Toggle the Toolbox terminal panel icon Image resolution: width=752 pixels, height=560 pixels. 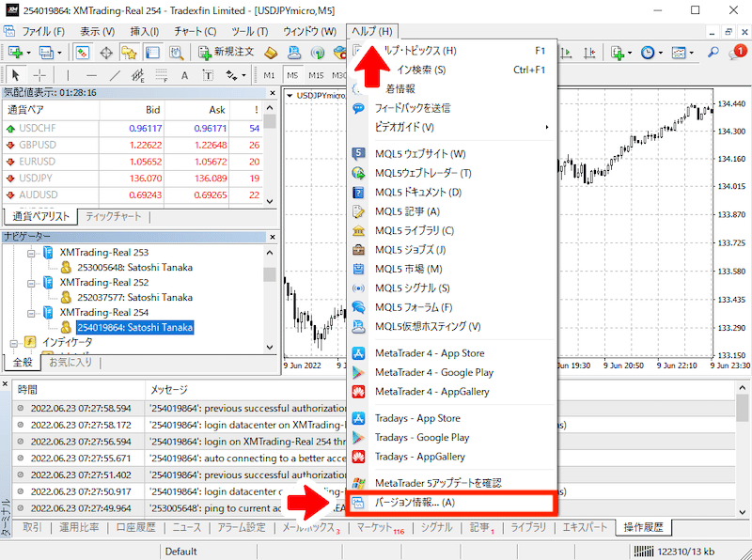(x=152, y=53)
